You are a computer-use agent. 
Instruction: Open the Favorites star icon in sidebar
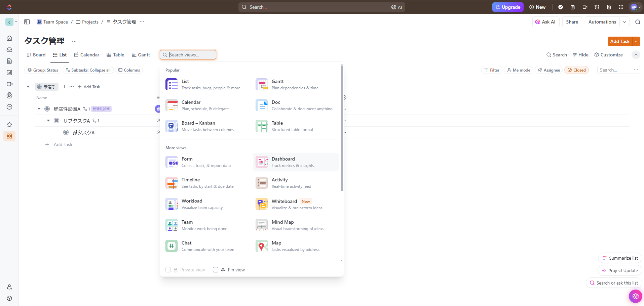click(9, 125)
